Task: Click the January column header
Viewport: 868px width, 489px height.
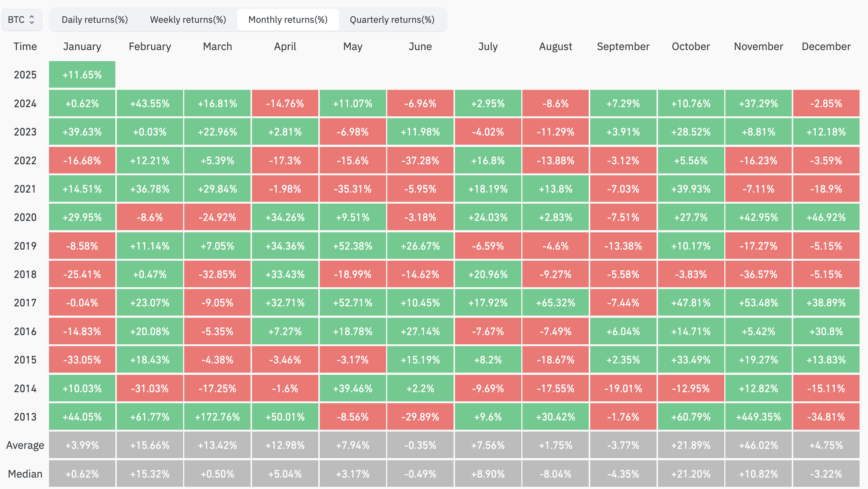Action: 82,46
